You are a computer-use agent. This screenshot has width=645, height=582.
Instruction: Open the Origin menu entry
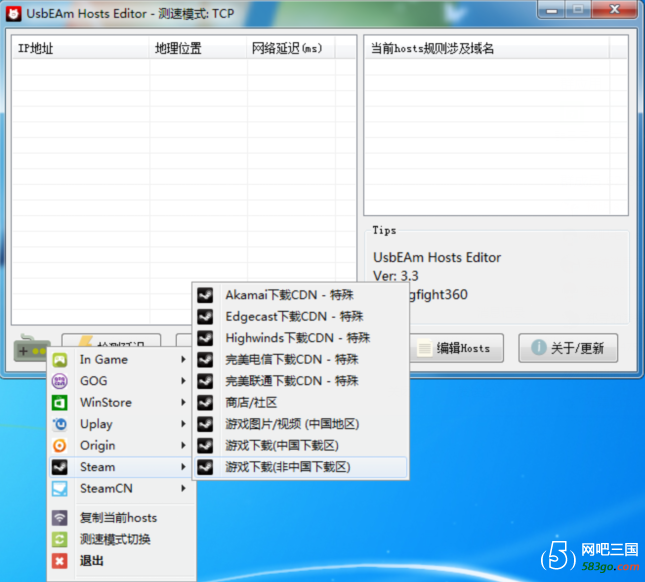[x=121, y=445]
